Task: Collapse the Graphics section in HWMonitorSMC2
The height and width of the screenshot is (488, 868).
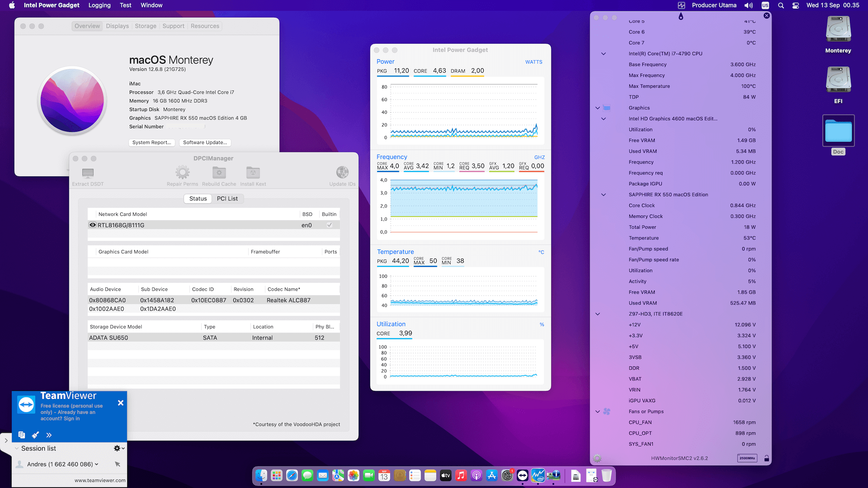Action: pos(598,108)
